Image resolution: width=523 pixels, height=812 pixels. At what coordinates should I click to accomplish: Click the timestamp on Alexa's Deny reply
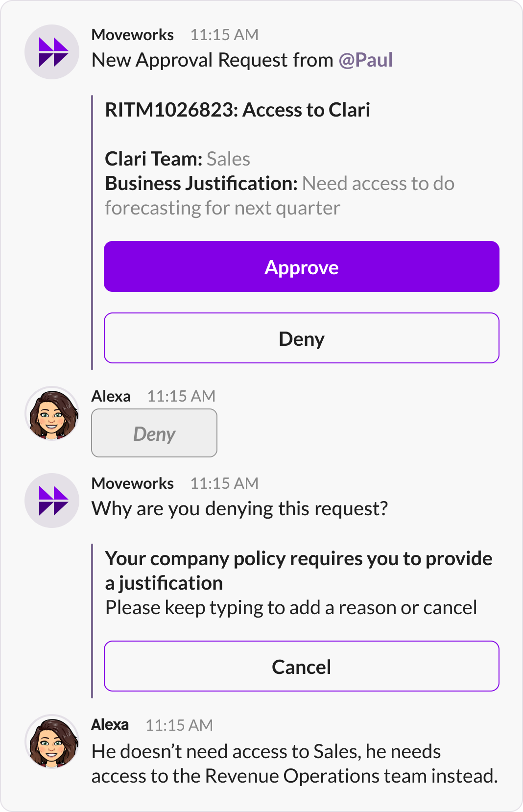point(181,396)
